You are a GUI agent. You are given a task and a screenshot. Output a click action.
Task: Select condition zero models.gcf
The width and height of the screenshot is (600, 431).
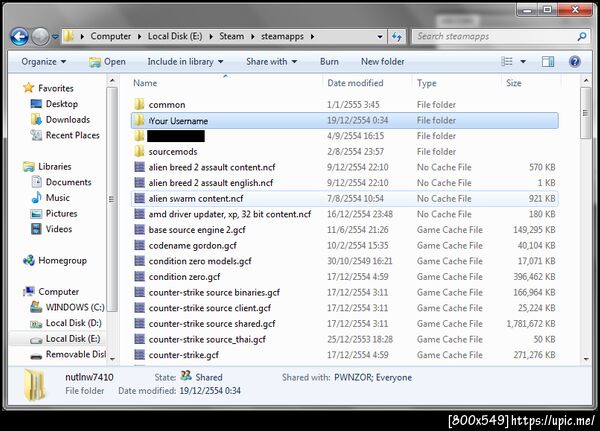[x=344, y=261]
